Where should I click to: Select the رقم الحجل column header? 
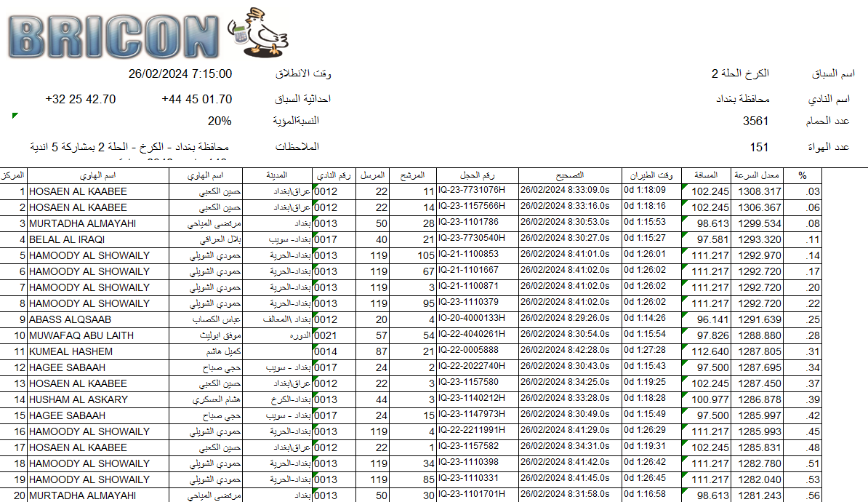click(477, 175)
